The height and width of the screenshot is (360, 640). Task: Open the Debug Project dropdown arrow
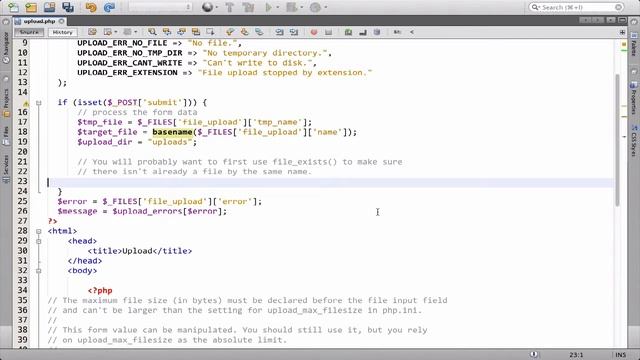[301, 7]
